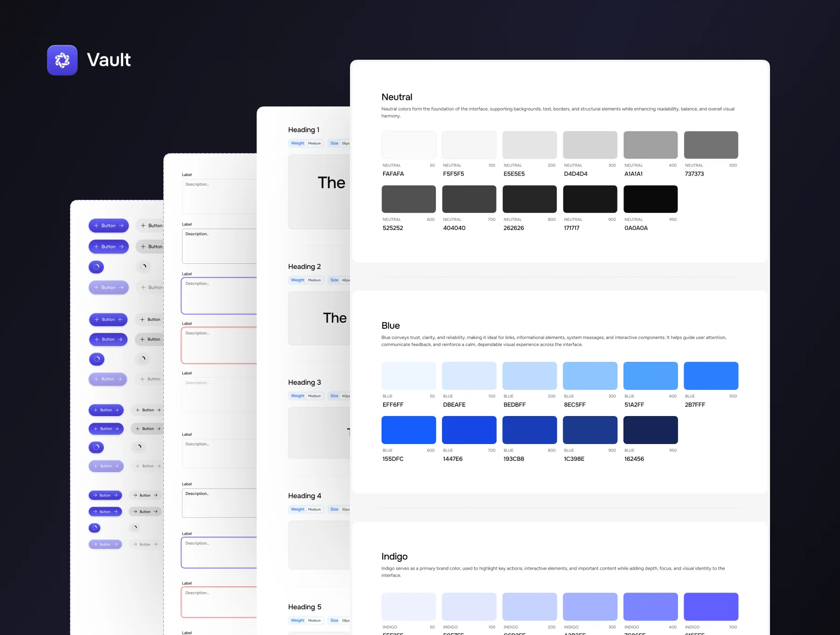The image size is (840, 635).
Task: Select the Indigo 400 swatch
Action: [x=651, y=607]
